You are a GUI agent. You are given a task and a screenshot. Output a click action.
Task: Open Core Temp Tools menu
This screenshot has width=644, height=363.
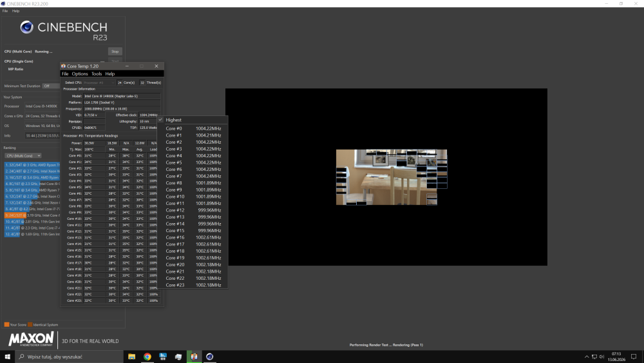[x=97, y=74]
